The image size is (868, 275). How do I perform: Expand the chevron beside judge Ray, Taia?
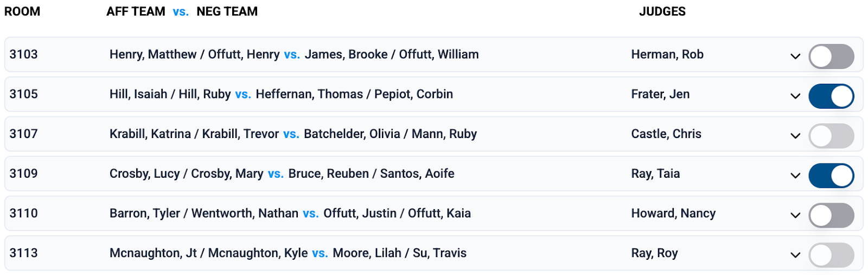point(795,175)
